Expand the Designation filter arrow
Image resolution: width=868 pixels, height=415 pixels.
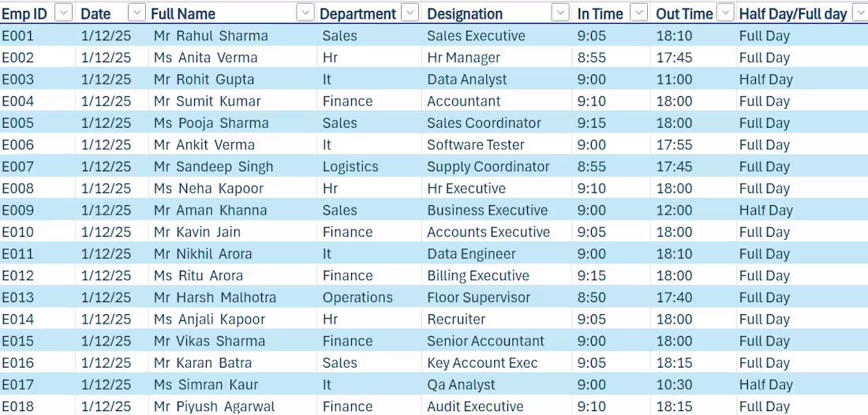560,13
